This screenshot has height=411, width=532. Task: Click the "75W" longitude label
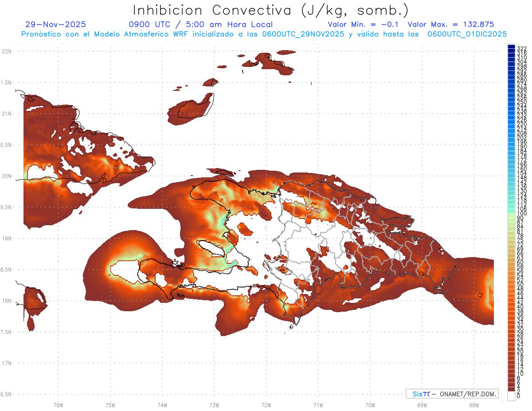pyautogui.click(x=110, y=405)
